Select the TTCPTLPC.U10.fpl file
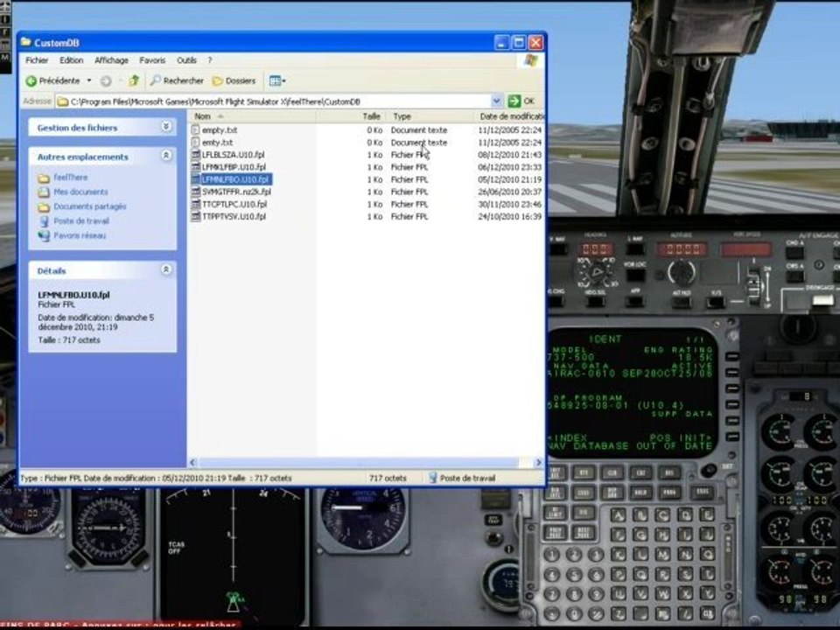Viewport: 840px width, 630px height. pyautogui.click(x=234, y=204)
